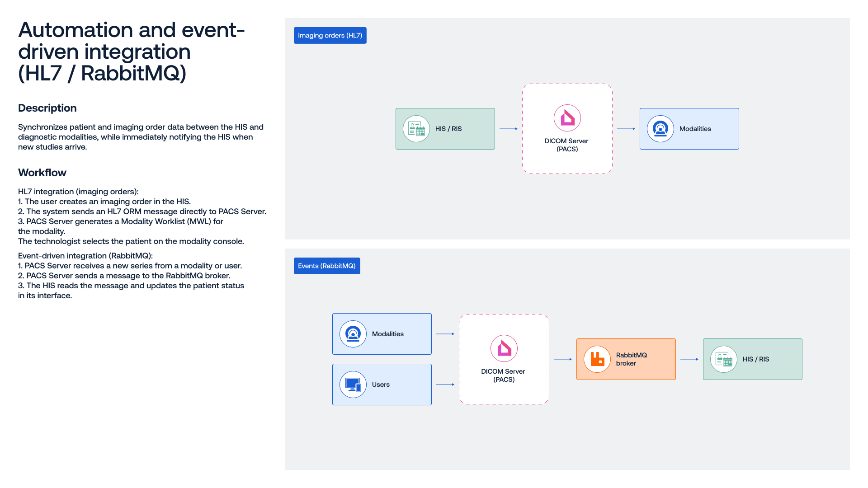Image resolution: width=868 pixels, height=488 pixels.
Task: Click the Users monitor icon
Action: pyautogui.click(x=353, y=385)
